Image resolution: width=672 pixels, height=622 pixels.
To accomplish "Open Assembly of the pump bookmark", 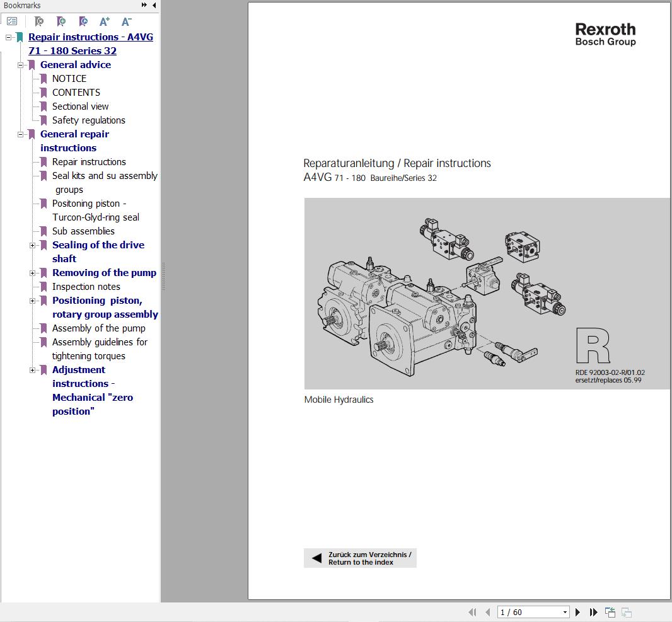I will click(99, 328).
